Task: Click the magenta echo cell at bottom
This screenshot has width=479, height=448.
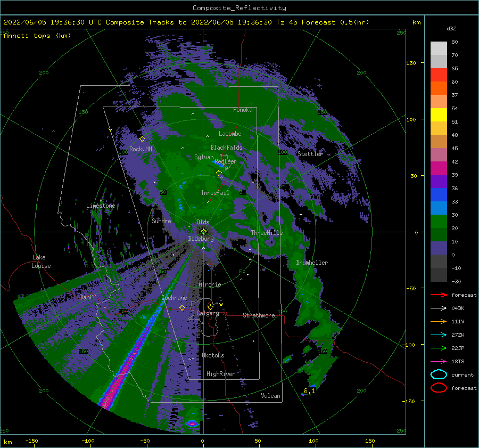Action: point(192,423)
